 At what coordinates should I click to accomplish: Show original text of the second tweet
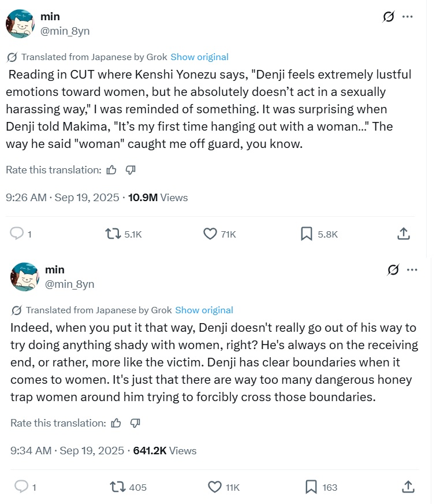coord(204,310)
